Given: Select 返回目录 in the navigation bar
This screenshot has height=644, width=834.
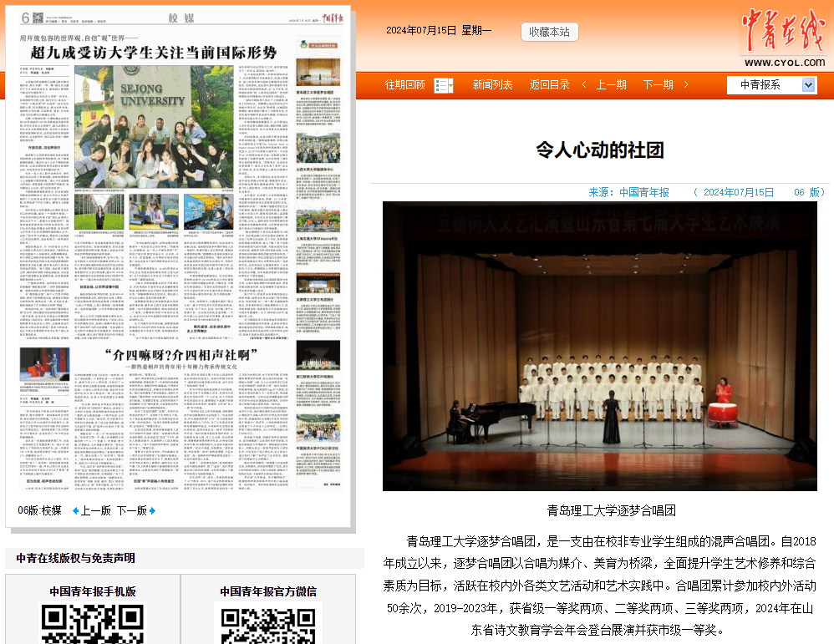Looking at the screenshot, I should pos(549,85).
